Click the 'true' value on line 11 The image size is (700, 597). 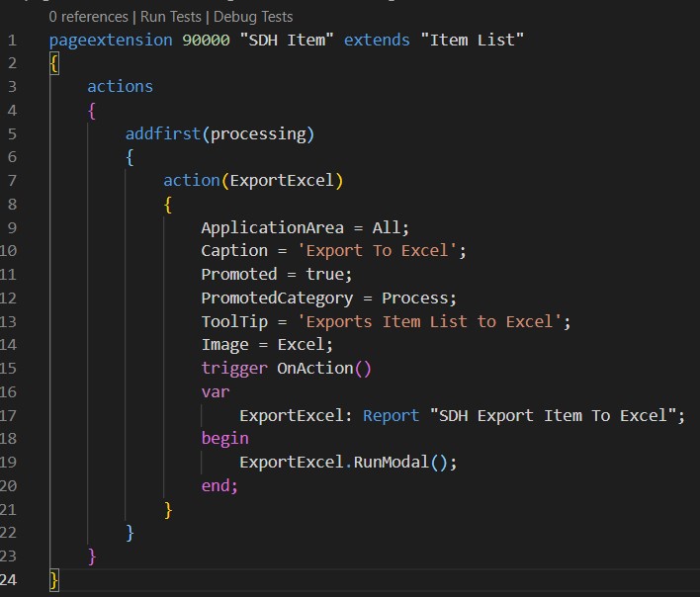point(324,274)
